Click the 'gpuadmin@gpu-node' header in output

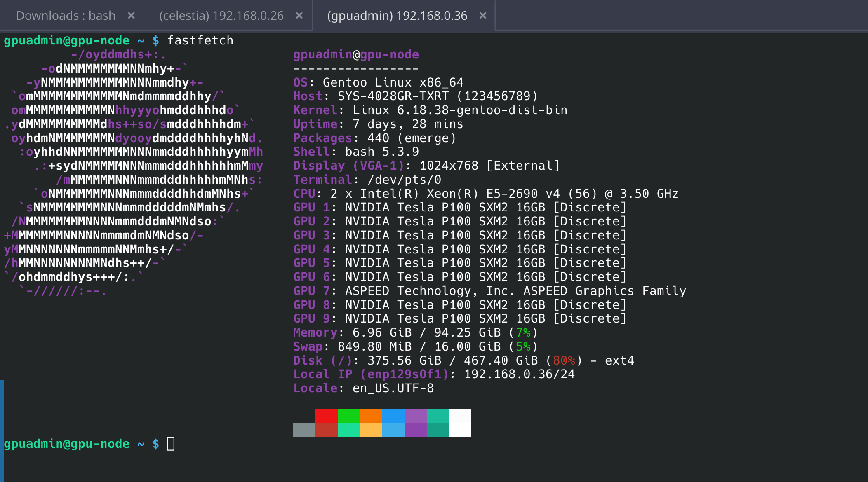[x=356, y=54]
